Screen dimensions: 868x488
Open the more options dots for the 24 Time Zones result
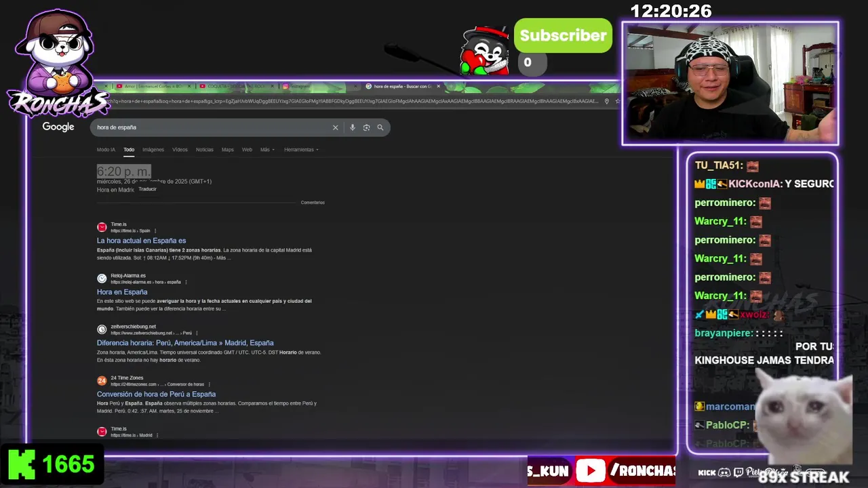pos(210,384)
